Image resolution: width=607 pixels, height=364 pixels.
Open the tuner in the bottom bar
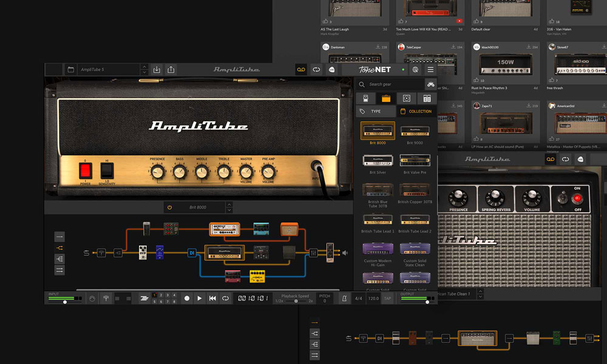click(107, 298)
